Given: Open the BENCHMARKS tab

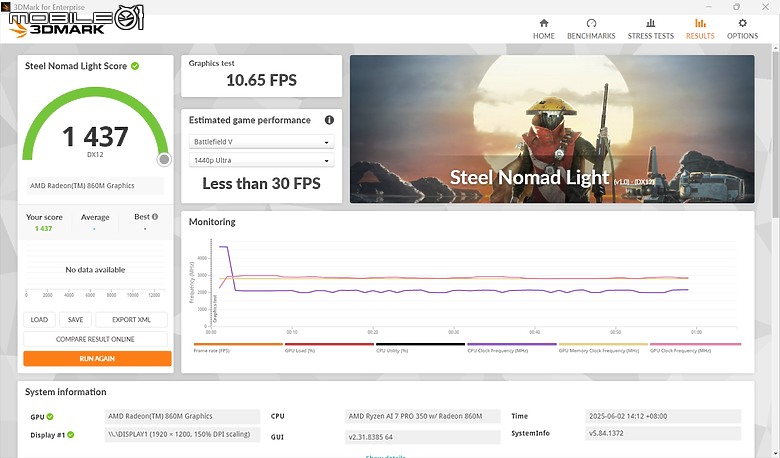Looking at the screenshot, I should click(x=591, y=29).
